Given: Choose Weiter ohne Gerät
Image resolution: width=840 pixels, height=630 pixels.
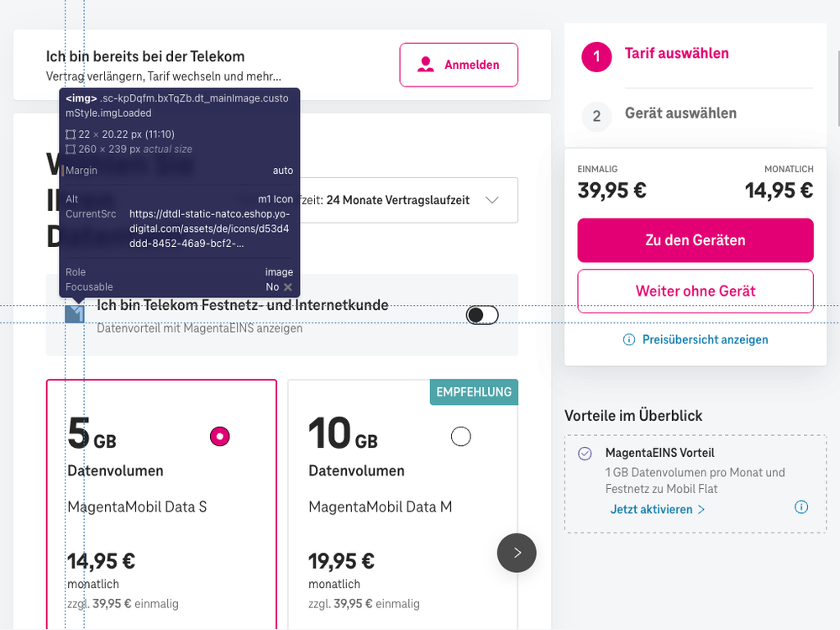Looking at the screenshot, I should (x=695, y=291).
